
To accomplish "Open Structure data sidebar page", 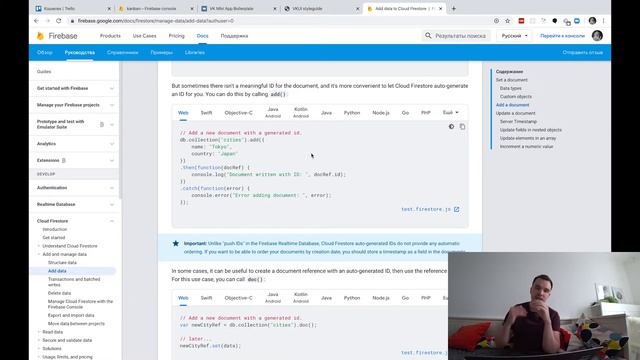I will (62, 262).
